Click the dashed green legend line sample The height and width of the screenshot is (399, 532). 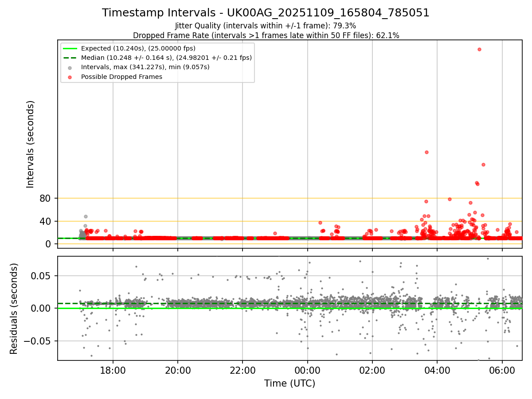pos(70,58)
